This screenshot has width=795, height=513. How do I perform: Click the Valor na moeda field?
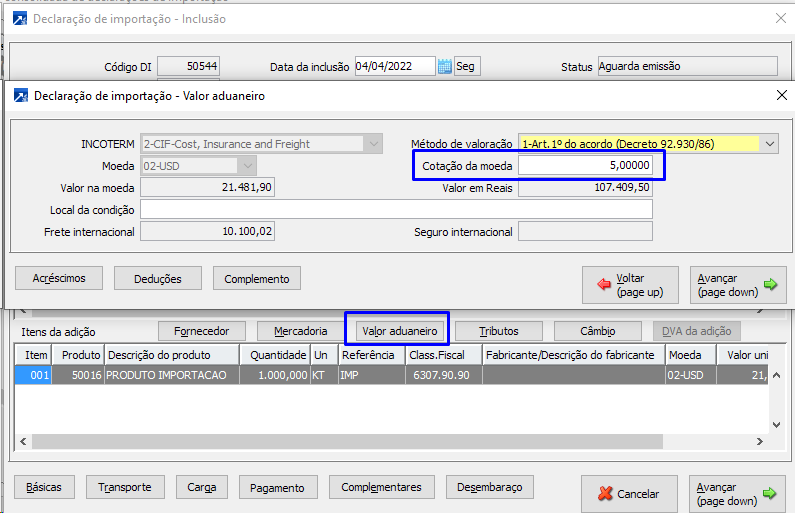207,188
